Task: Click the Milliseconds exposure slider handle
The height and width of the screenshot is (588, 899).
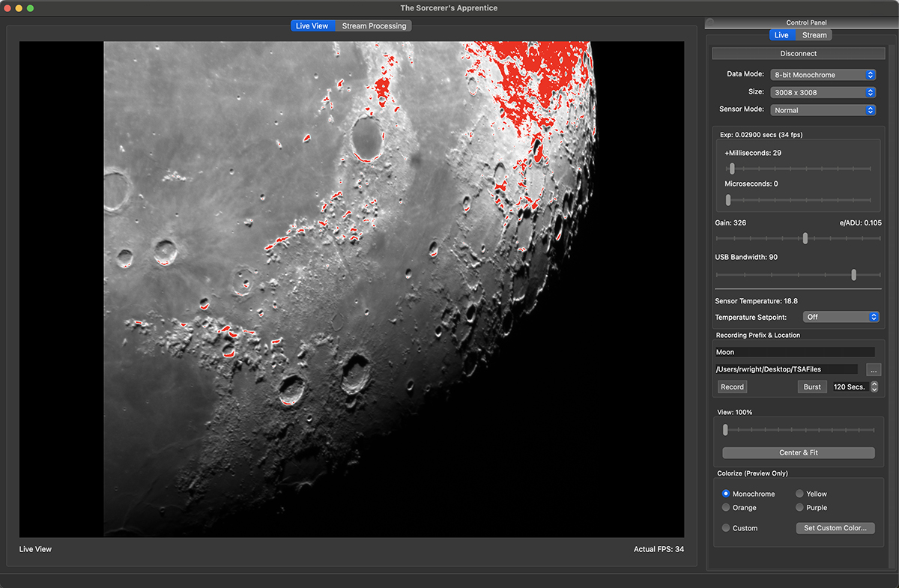Action: point(732,169)
